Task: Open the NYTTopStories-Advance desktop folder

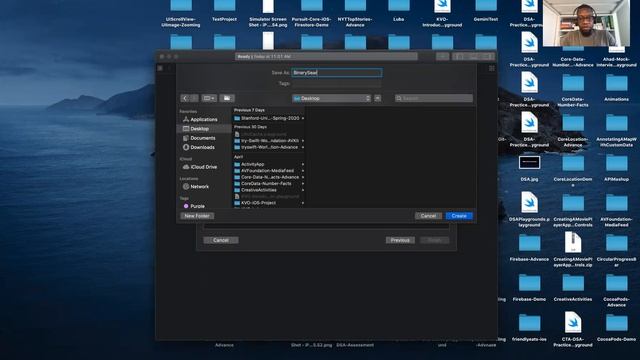Action: pyautogui.click(x=355, y=6)
